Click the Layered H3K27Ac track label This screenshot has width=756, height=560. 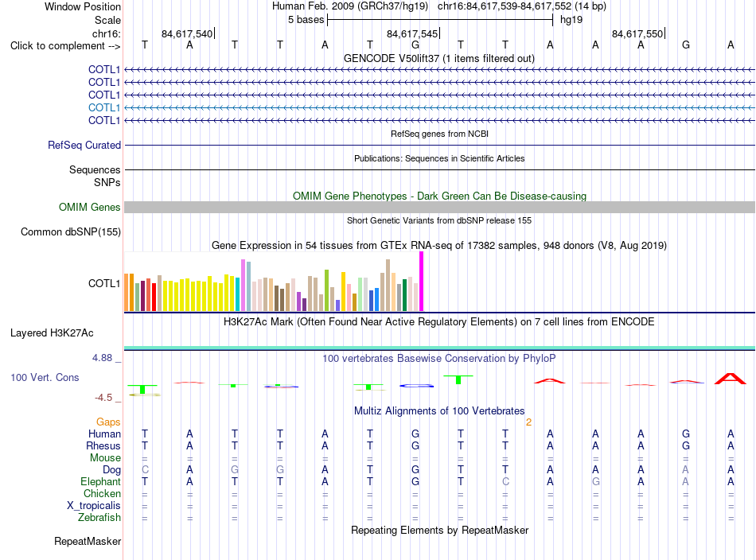[52, 333]
